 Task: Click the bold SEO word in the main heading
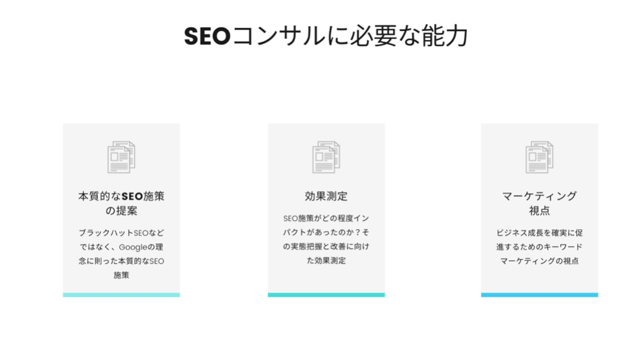point(207,36)
